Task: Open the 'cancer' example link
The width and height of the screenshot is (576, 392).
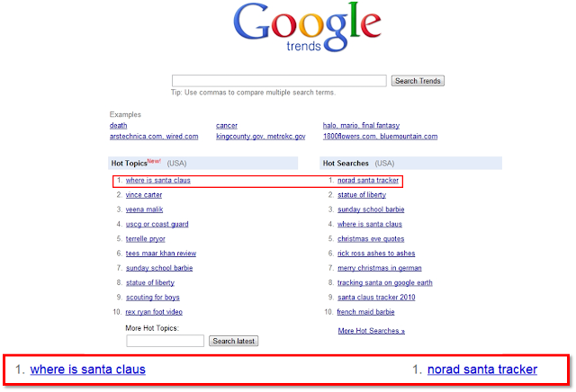Action: point(227,126)
